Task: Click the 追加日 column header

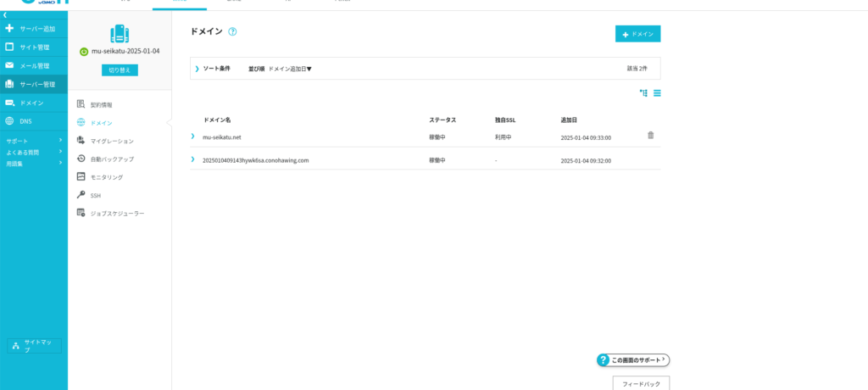Action: (x=569, y=120)
